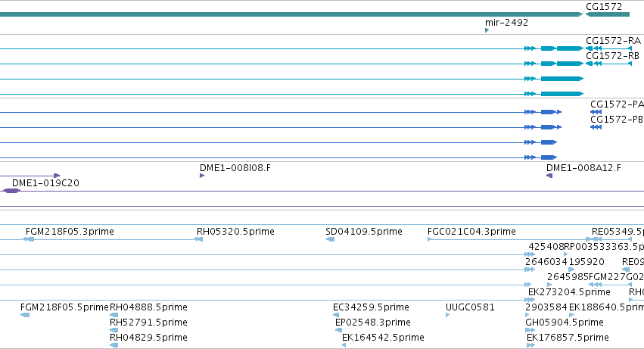
Task: Click the 2645985 feature label
Action: tap(568, 277)
